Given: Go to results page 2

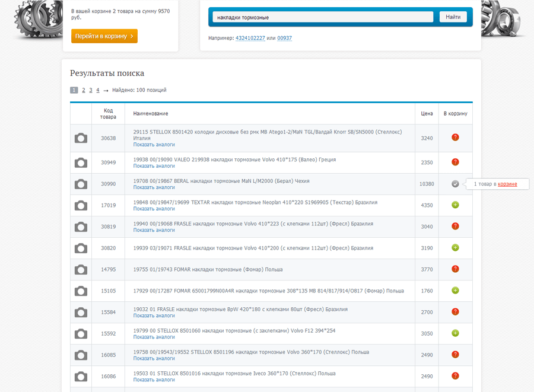Looking at the screenshot, I should (84, 90).
